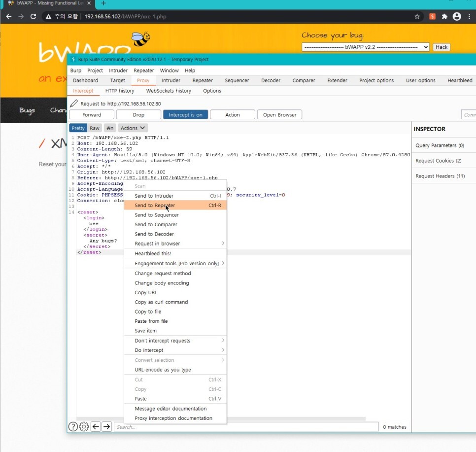Screen dimensions: 476x452
Task: Click the previous match left arrow button
Action: click(x=96, y=426)
